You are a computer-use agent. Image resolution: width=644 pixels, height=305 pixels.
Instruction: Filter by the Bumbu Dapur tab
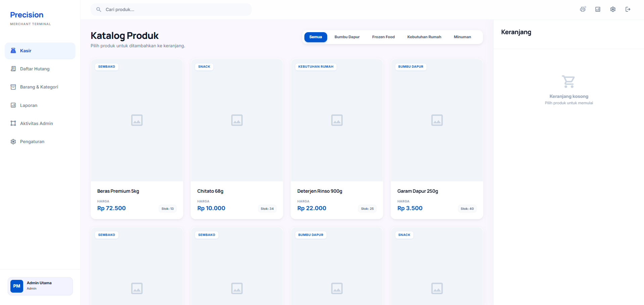click(x=347, y=37)
